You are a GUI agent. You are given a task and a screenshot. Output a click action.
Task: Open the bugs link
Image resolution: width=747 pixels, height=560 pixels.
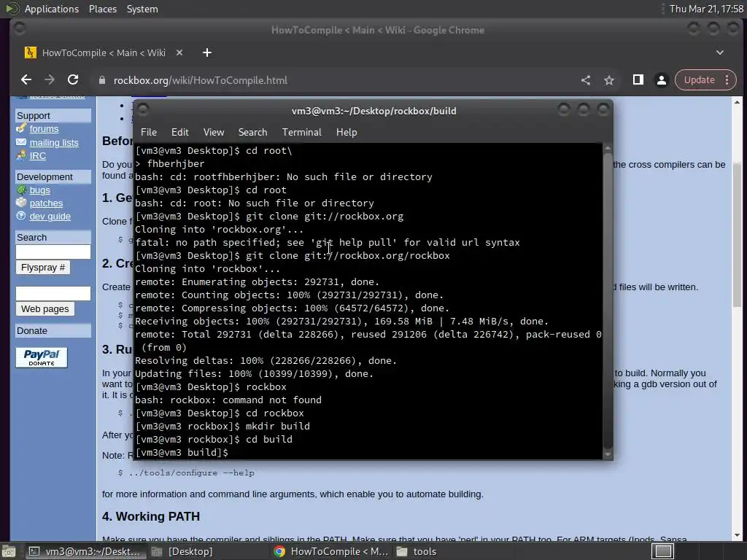click(39, 190)
